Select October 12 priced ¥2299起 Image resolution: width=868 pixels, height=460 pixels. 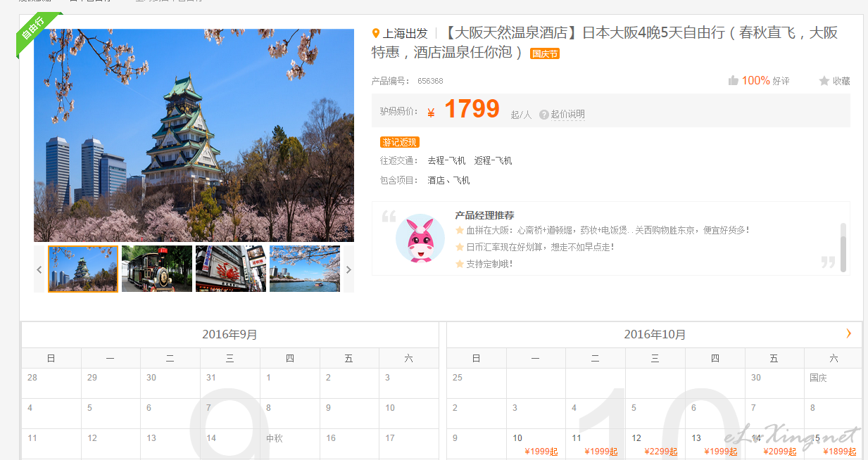pyautogui.click(x=655, y=445)
